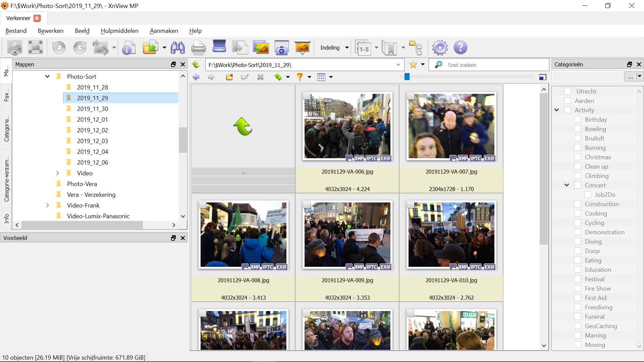The image size is (644, 362).
Task: Open the Hulpmiddelen menu
Action: click(x=119, y=31)
